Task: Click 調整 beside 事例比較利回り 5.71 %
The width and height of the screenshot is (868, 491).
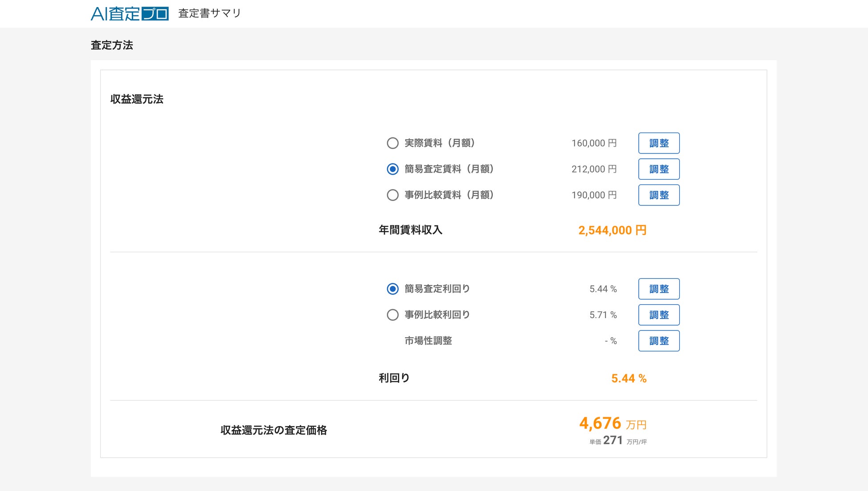Action: [x=659, y=315]
